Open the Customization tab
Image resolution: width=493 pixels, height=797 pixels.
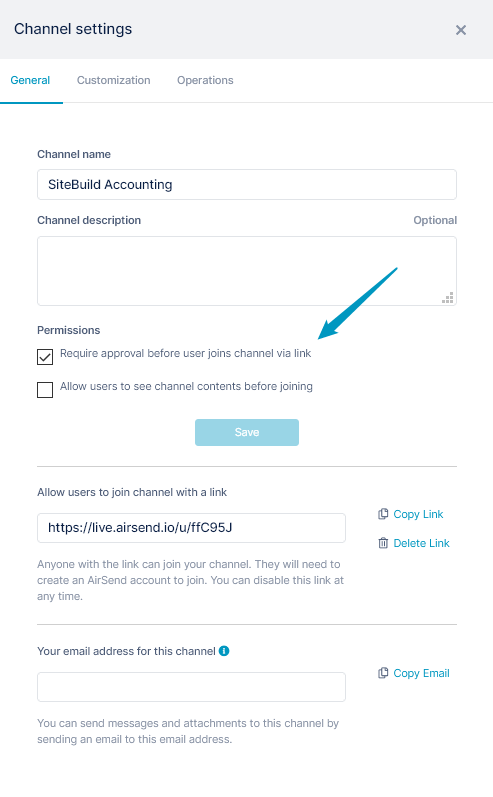tap(113, 80)
